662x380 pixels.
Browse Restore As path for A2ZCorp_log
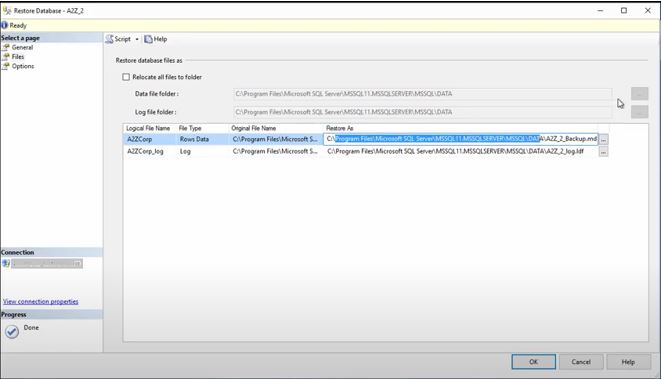[x=604, y=152]
